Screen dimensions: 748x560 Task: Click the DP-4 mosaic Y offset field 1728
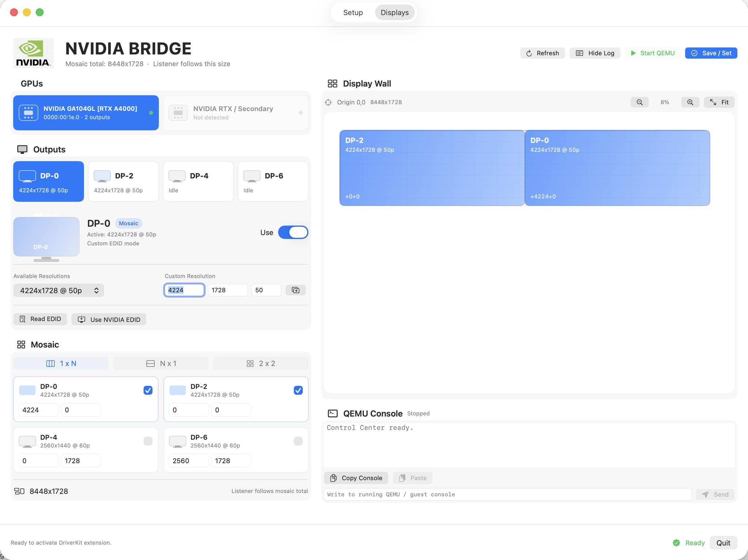(x=81, y=461)
